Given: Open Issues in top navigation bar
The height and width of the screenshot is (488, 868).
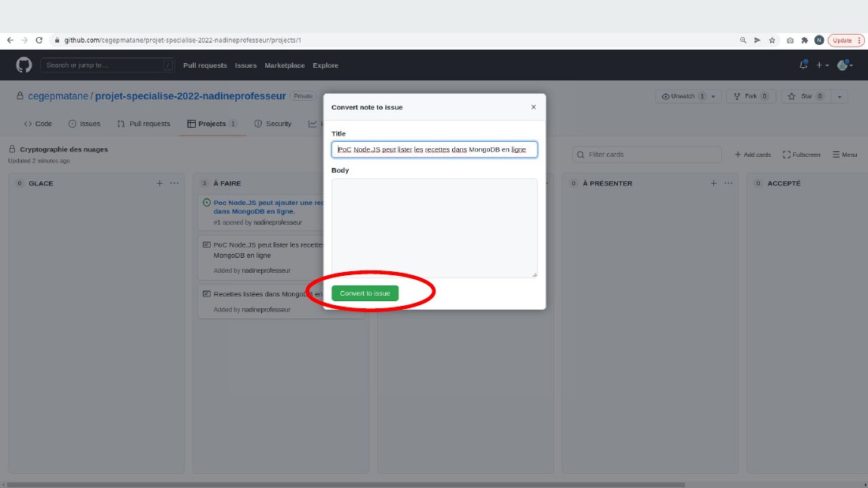Looking at the screenshot, I should [245, 65].
